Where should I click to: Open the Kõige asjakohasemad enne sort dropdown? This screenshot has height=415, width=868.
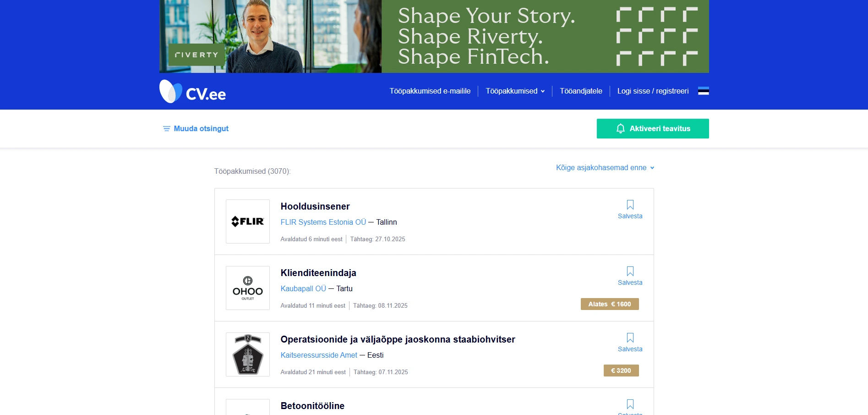(605, 167)
